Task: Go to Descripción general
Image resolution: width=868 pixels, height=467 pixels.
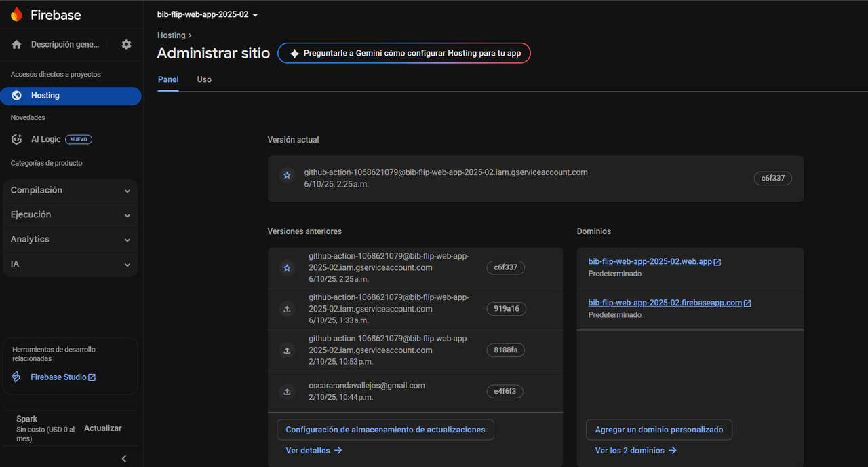Action: click(65, 45)
